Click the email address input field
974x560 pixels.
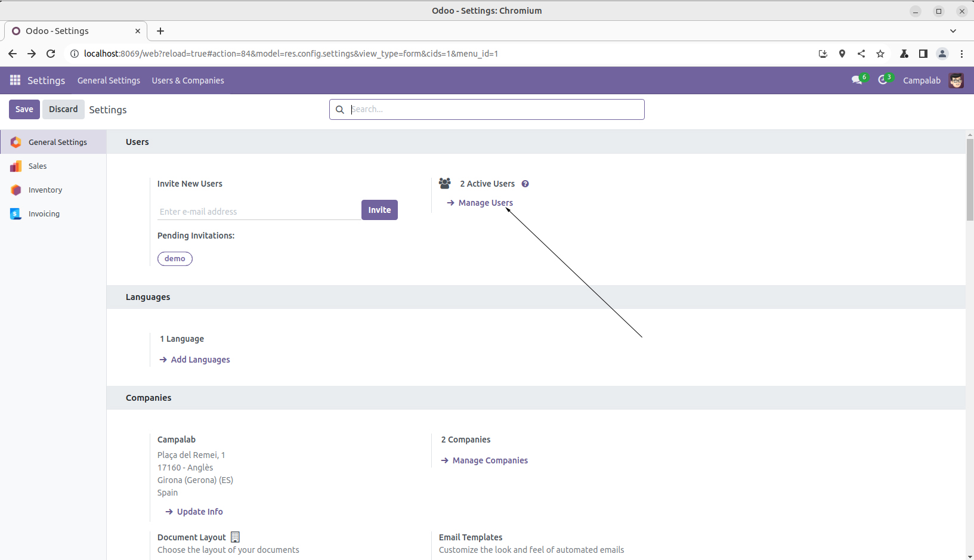(258, 212)
